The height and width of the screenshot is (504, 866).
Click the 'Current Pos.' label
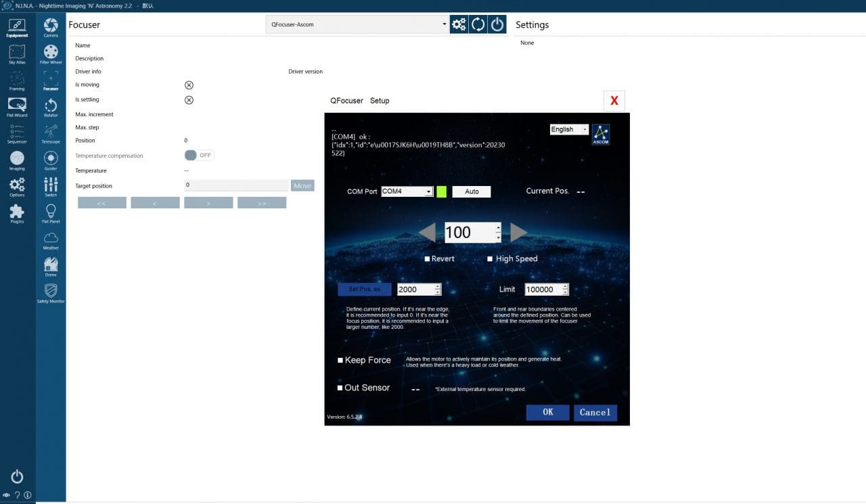pos(548,191)
